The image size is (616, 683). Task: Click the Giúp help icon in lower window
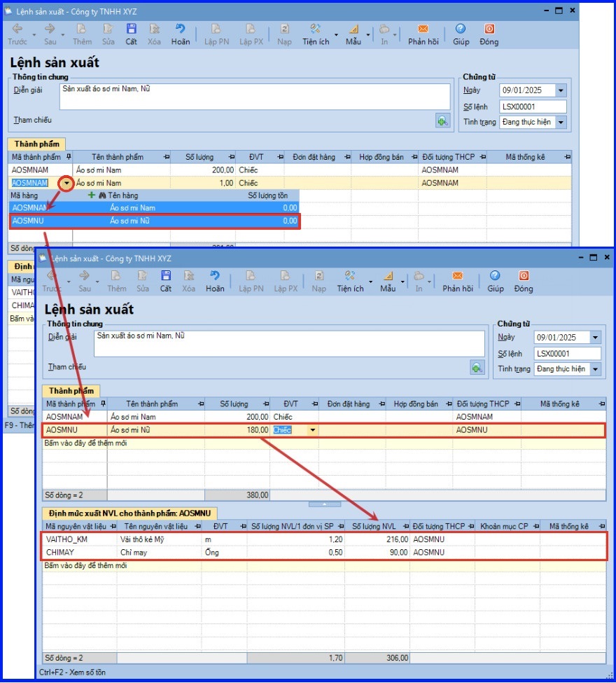point(495,276)
